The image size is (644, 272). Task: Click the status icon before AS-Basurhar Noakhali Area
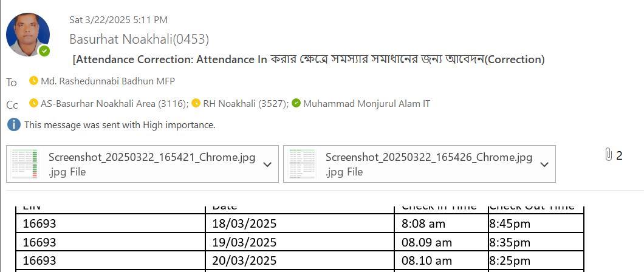point(33,103)
